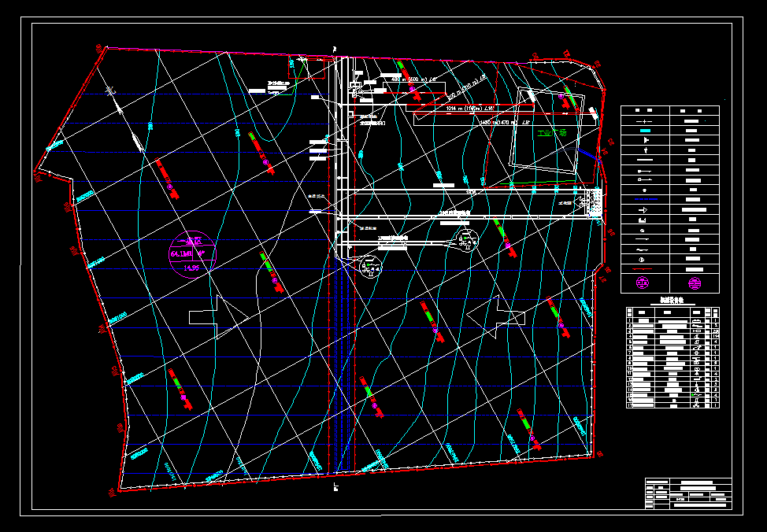Select the green 工业广场 label
Image resolution: width=767 pixels, height=532 pixels.
pos(551,133)
